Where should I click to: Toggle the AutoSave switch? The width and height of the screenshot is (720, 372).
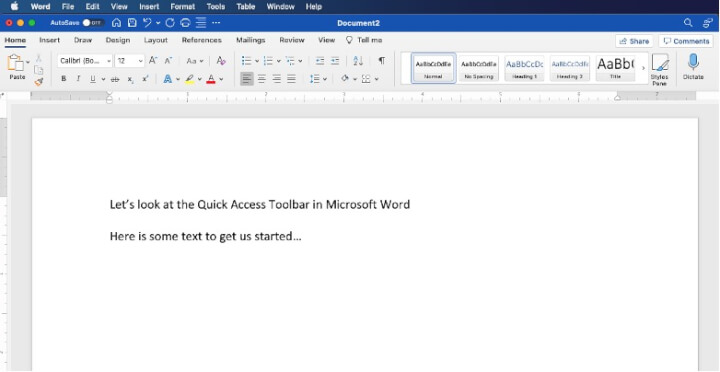(x=93, y=23)
